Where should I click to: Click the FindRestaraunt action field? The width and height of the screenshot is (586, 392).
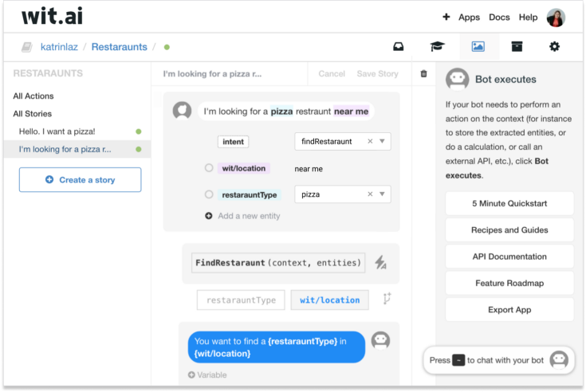278,263
